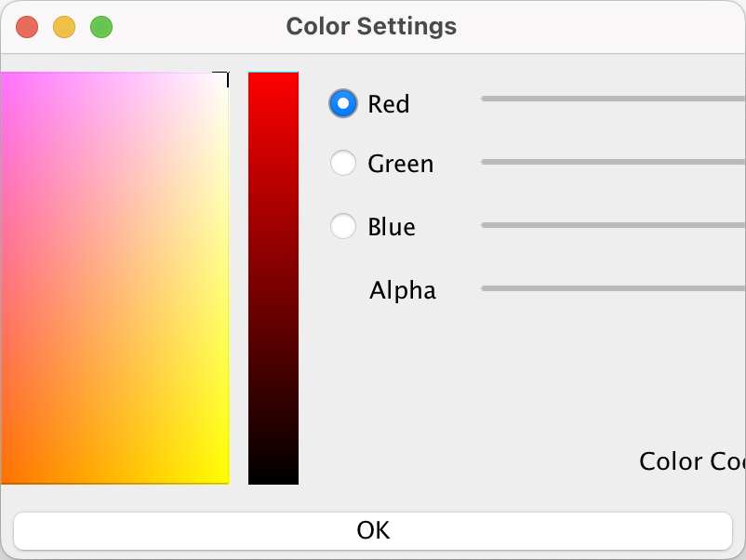
Task: Click the Alpha label
Action: (402, 290)
